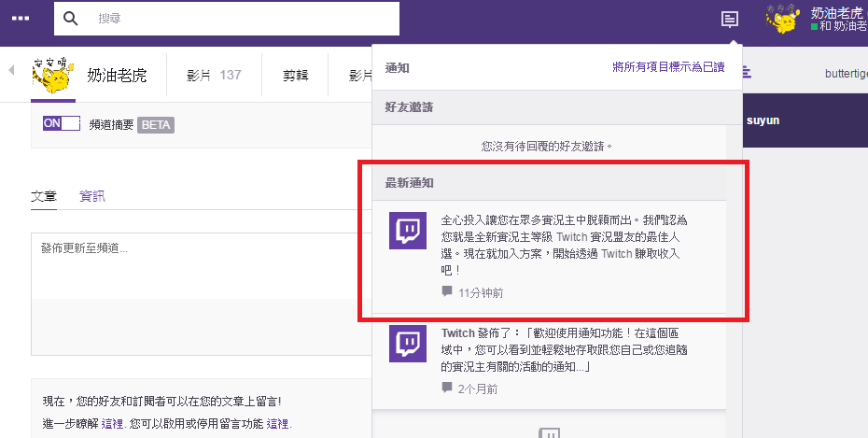This screenshot has height=438, width=868.
Task: Click comment icon beside 11分钟前
Action: 447,291
